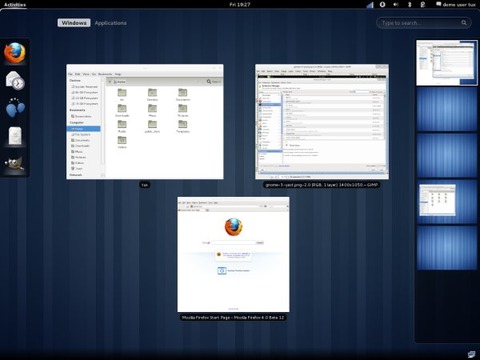Click the magnifier icon in search box

464,23
